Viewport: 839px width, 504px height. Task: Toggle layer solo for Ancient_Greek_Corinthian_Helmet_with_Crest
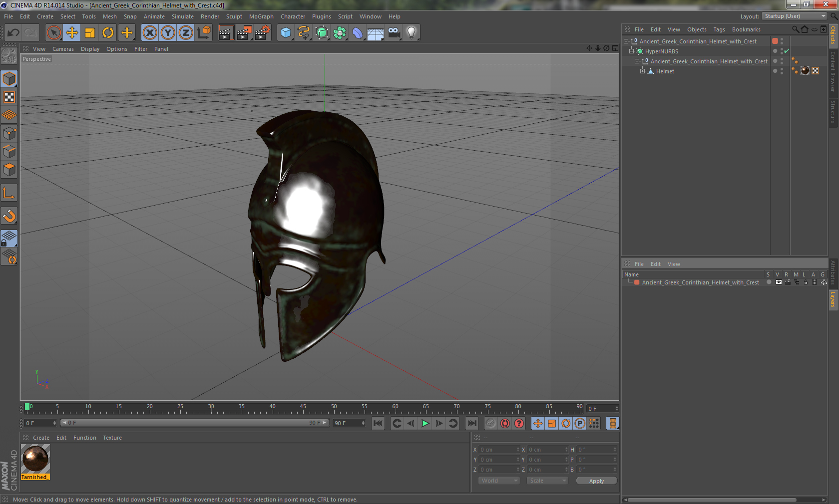tap(769, 282)
